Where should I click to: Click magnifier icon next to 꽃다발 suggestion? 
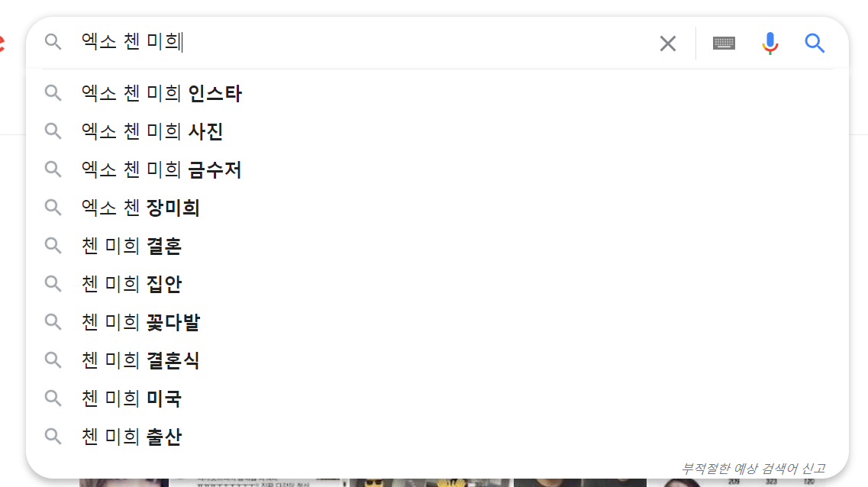pyautogui.click(x=53, y=322)
